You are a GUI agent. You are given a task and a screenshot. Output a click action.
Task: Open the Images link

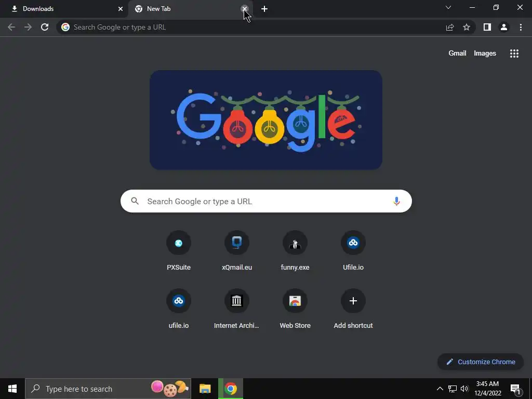point(485,54)
